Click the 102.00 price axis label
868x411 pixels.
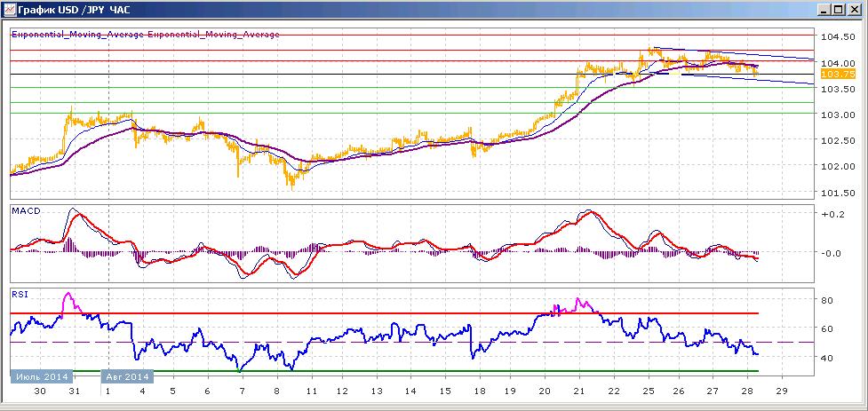pyautogui.click(x=836, y=167)
